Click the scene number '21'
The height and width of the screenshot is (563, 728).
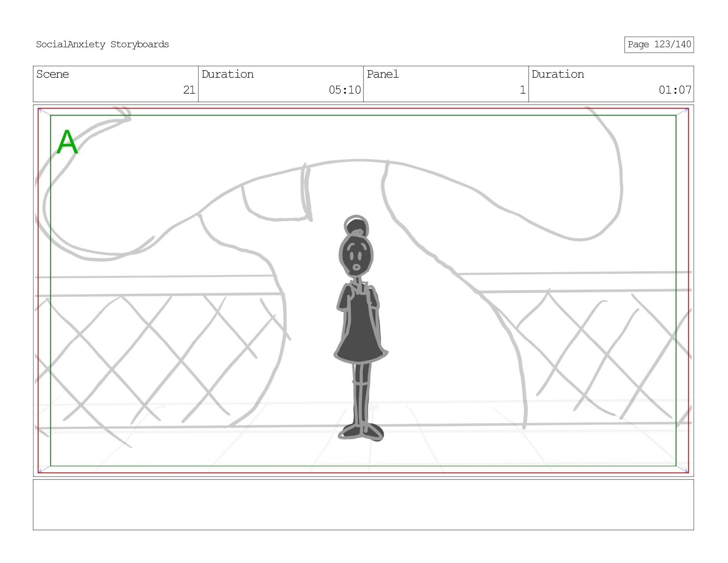[189, 90]
